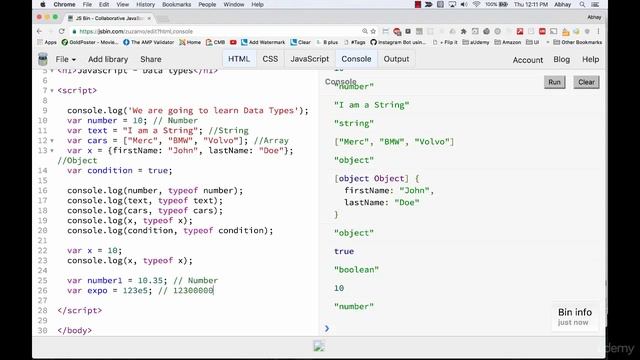The width and height of the screenshot is (640, 360).
Task: Click the battery status indicator
Action: 497,4
